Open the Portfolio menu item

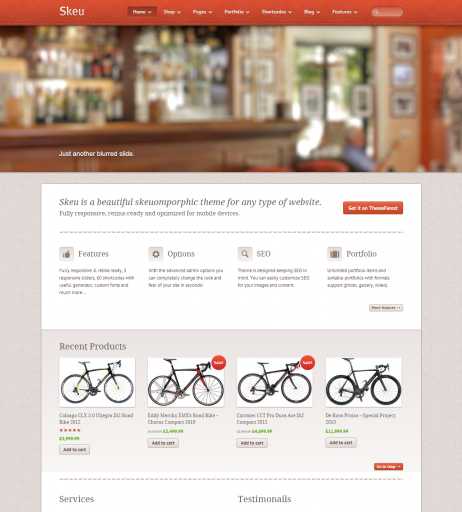pyautogui.click(x=237, y=12)
